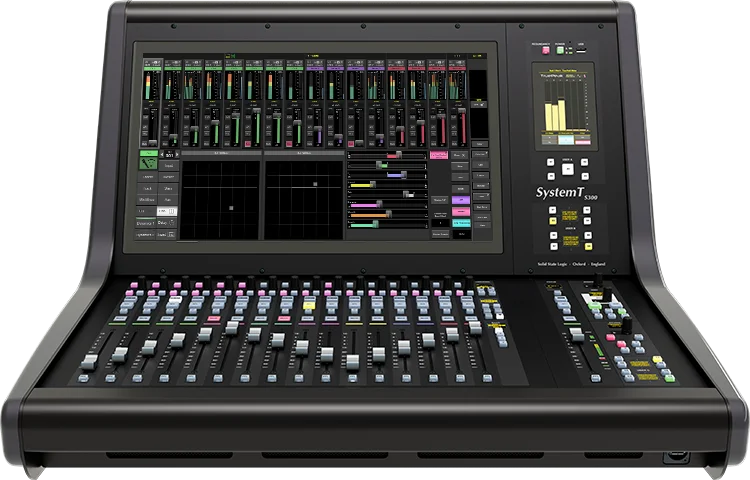Select the white highlighted processing button above Delay
750x480 pixels.
[x=167, y=211]
